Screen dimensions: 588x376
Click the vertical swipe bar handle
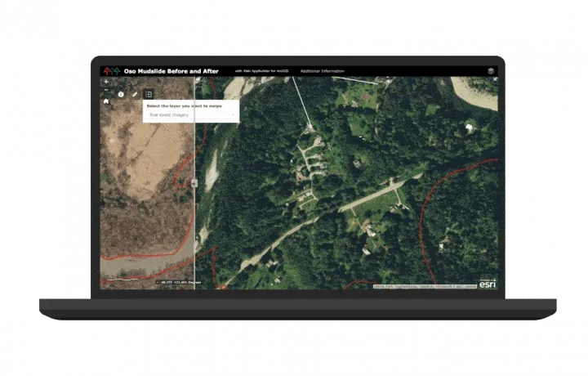tap(194, 183)
